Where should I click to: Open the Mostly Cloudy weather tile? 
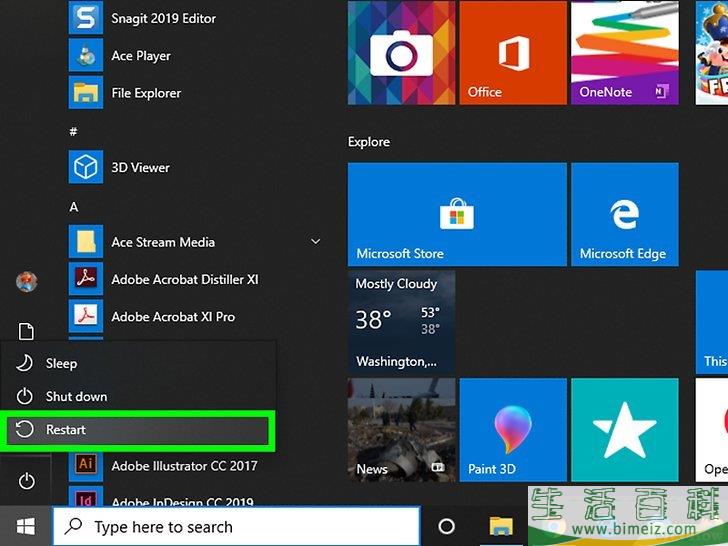(401, 322)
